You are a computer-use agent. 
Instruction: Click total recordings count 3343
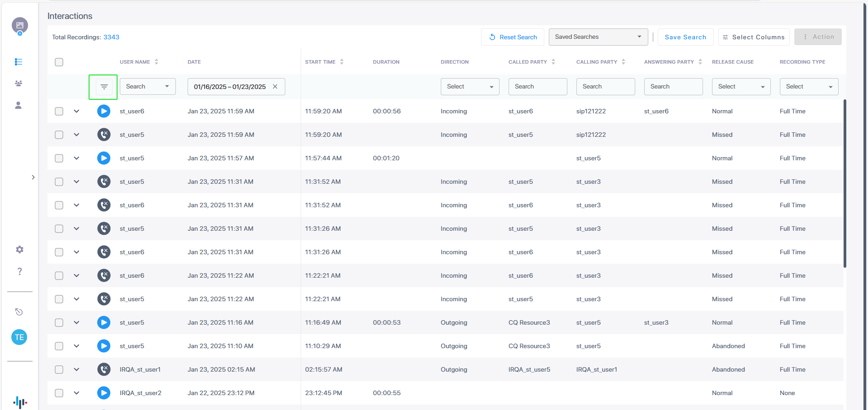111,37
